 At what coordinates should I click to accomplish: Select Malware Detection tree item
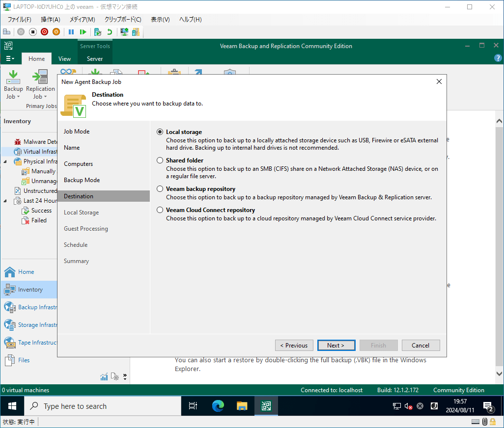click(36, 141)
